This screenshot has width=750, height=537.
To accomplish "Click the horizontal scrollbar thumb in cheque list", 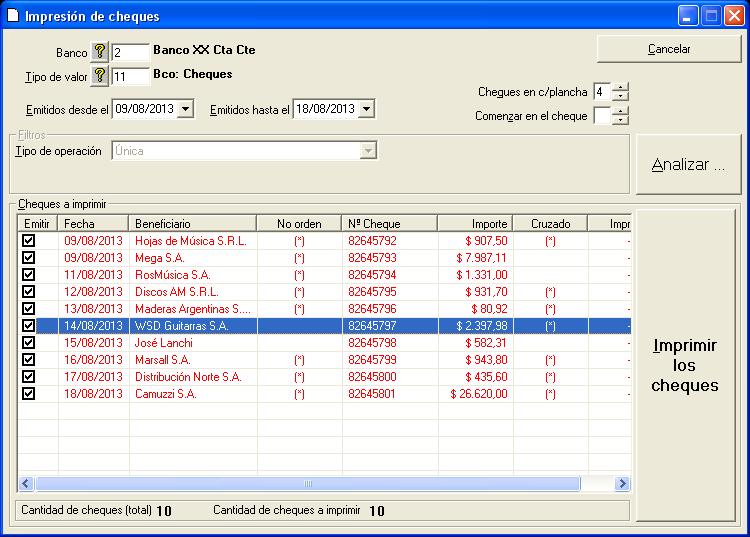I will [308, 484].
